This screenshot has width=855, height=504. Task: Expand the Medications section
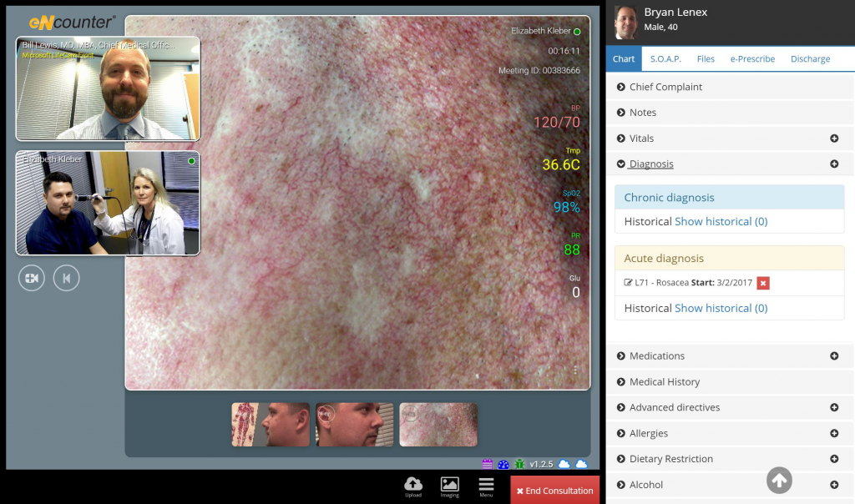(x=656, y=356)
